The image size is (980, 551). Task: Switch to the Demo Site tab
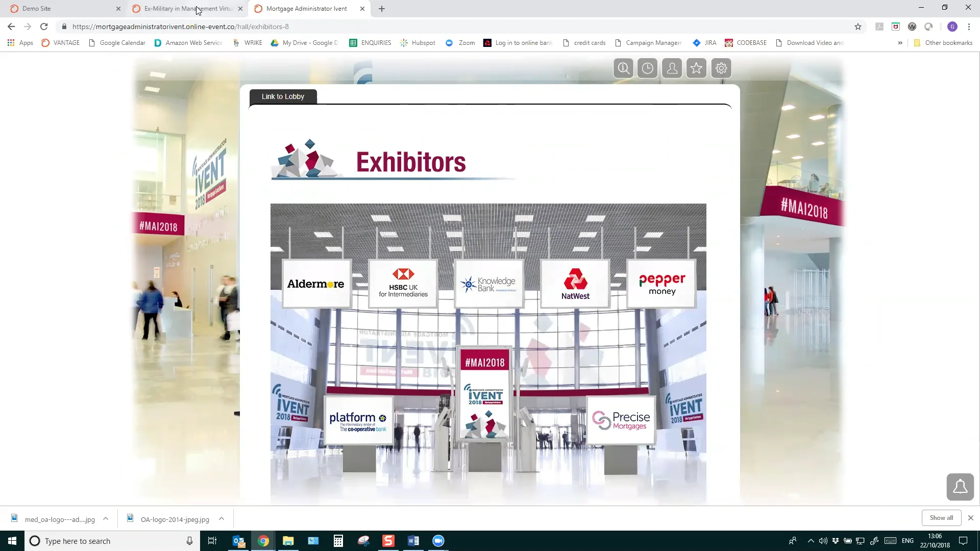tap(61, 9)
